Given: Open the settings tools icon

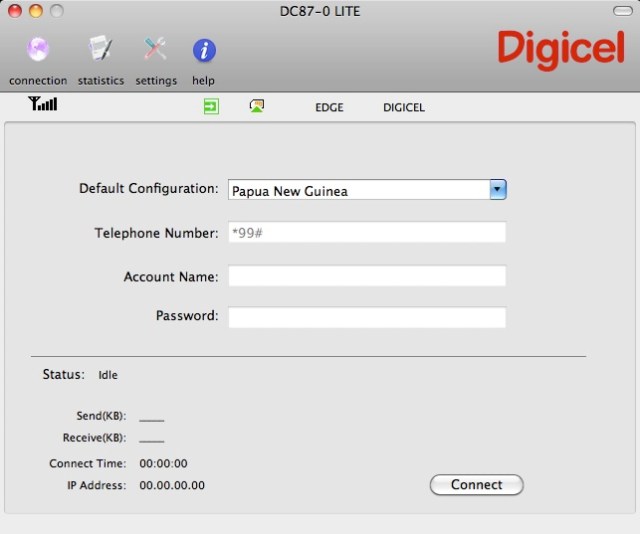Looking at the screenshot, I should pyautogui.click(x=155, y=50).
